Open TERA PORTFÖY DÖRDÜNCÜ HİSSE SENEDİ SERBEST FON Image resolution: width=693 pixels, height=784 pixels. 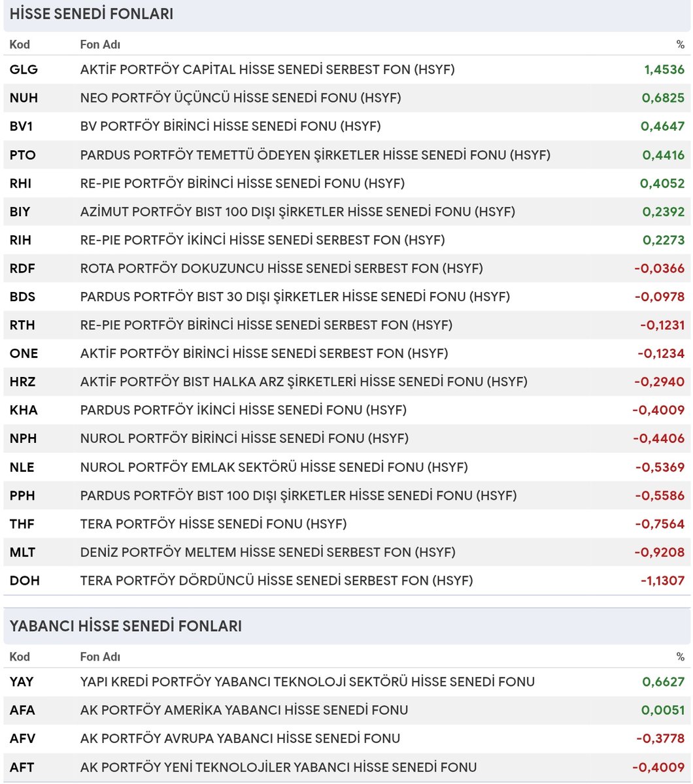click(277, 581)
